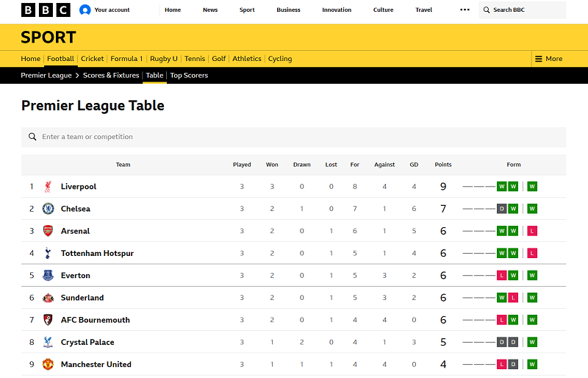
Task: Open Travel in the top navigation
Action: [x=424, y=10]
